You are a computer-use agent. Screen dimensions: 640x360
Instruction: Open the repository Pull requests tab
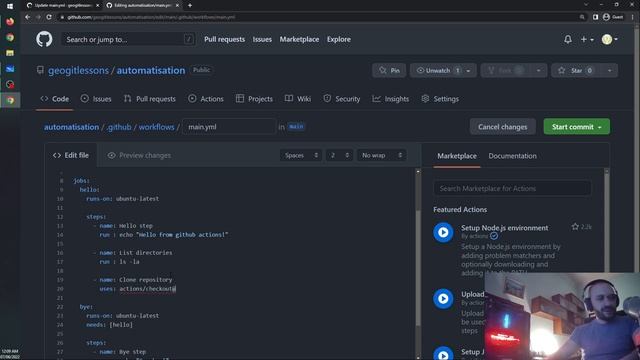coord(150,99)
